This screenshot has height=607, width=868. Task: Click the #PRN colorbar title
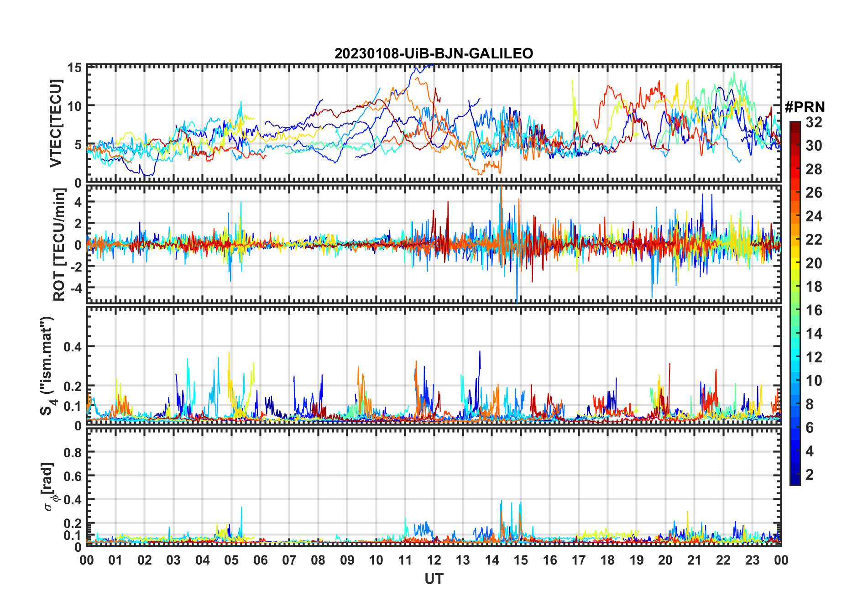tap(805, 107)
